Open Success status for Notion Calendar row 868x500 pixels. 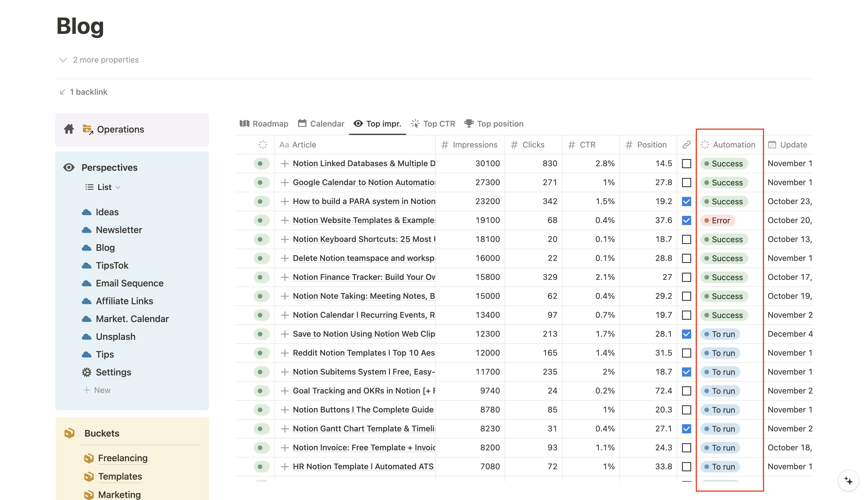tap(724, 315)
